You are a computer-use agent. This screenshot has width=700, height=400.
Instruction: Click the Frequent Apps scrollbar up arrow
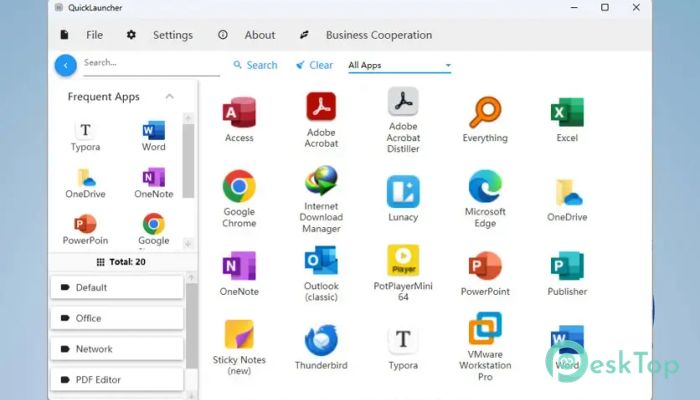click(x=188, y=118)
